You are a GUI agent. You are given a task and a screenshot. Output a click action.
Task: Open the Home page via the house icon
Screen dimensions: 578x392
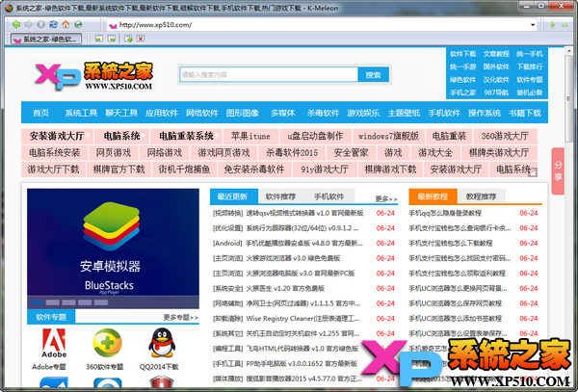(x=66, y=25)
